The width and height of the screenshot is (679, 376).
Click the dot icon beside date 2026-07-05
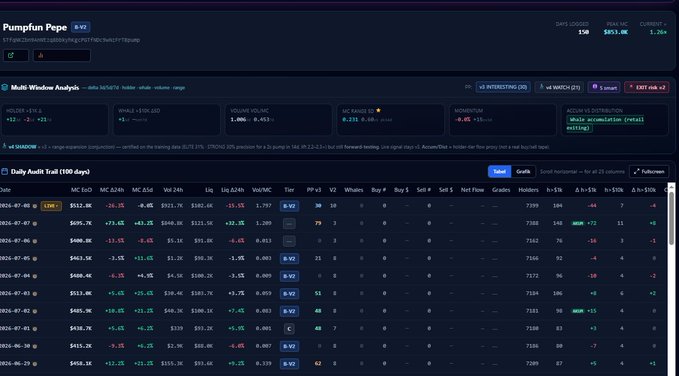coord(35,259)
